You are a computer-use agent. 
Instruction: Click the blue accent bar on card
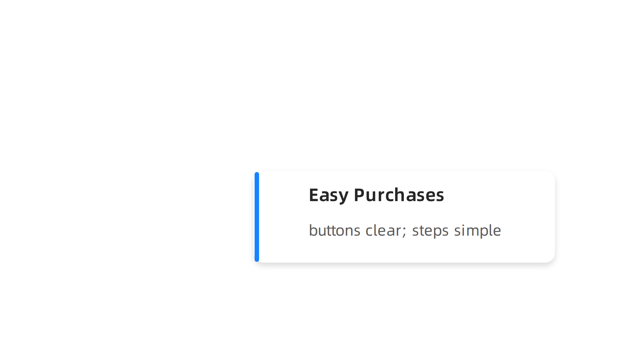[257, 217]
